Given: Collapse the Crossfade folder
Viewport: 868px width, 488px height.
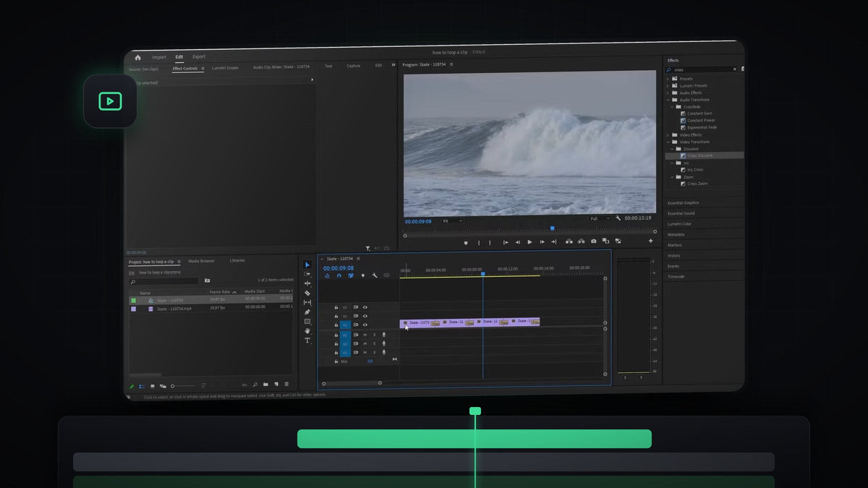Looking at the screenshot, I should pyautogui.click(x=672, y=106).
